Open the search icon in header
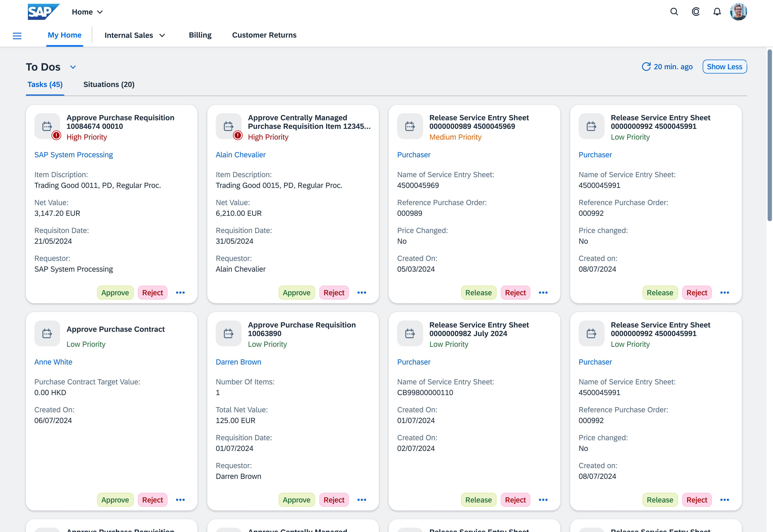Screen dimensions: 773x532 tap(674, 12)
